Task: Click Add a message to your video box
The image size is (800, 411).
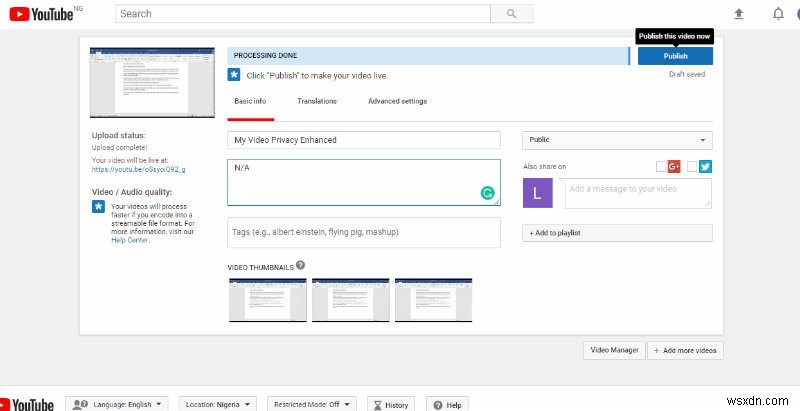Action: pos(638,193)
